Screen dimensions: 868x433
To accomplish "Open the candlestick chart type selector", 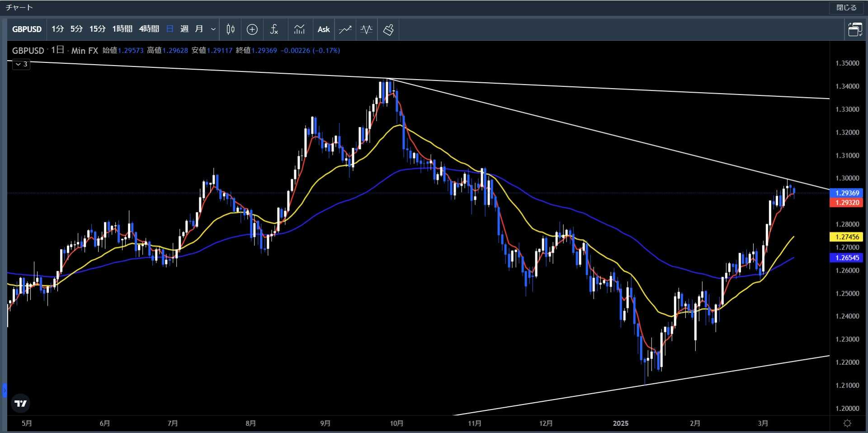I will coord(231,29).
